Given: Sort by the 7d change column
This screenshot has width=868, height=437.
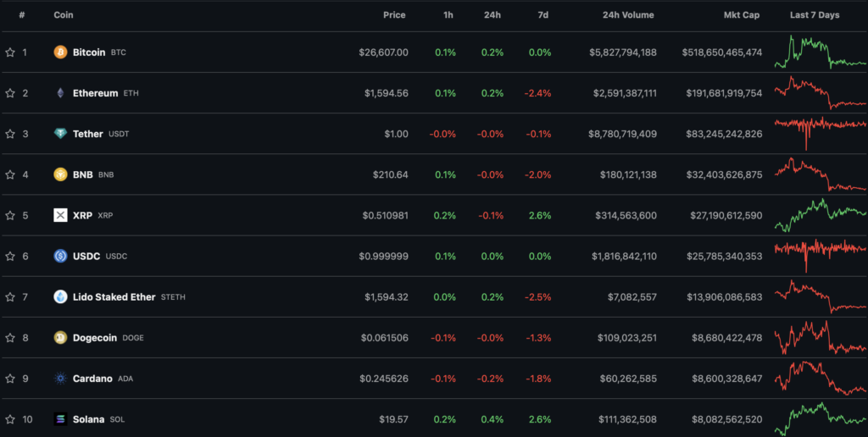Looking at the screenshot, I should (x=542, y=15).
